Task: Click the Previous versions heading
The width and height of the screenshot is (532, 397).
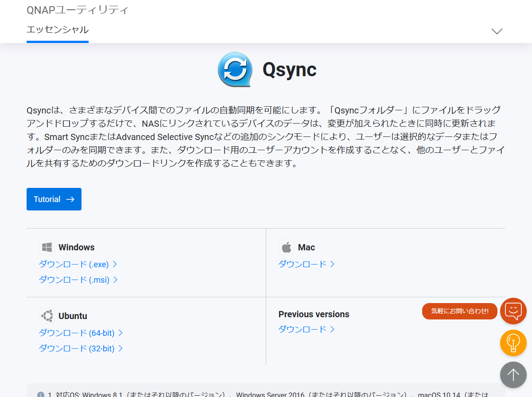Action: coord(314,314)
